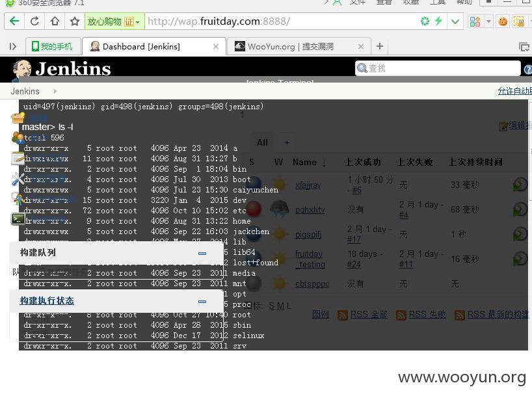Screen dimensions: 532x396
Task: Select the All view tab
Action: click(x=262, y=142)
